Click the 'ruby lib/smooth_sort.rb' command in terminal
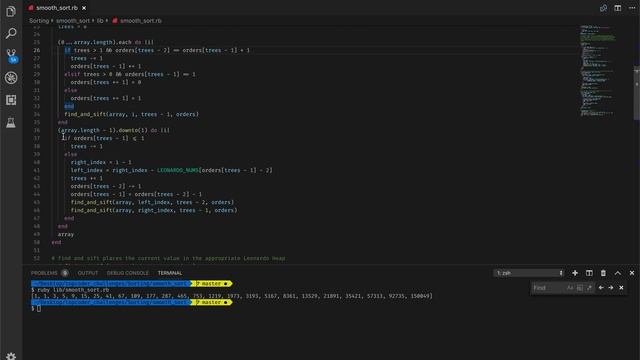The height and width of the screenshot is (360, 640). tap(73, 290)
